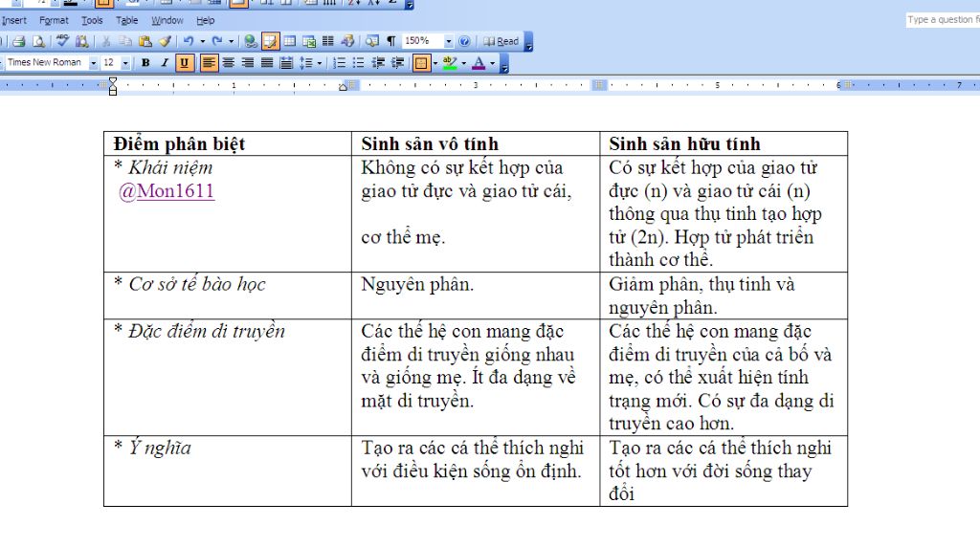Toggle the Tables and Borders toolbar

(x=271, y=41)
